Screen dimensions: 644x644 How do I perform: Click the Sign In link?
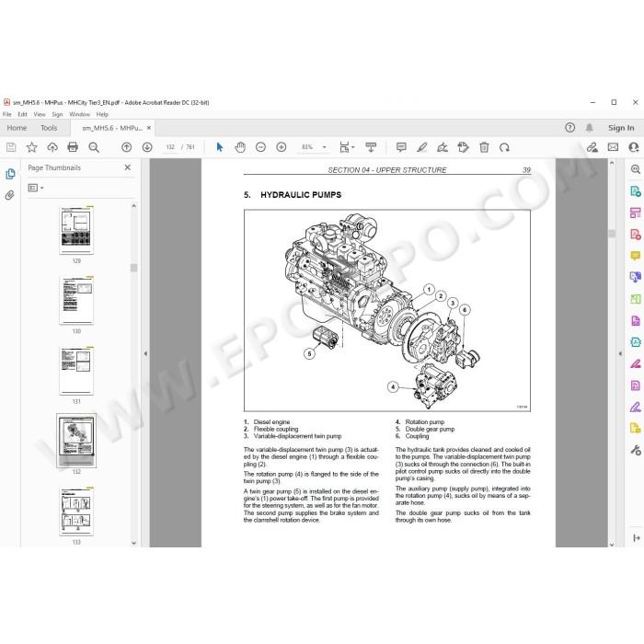621,128
